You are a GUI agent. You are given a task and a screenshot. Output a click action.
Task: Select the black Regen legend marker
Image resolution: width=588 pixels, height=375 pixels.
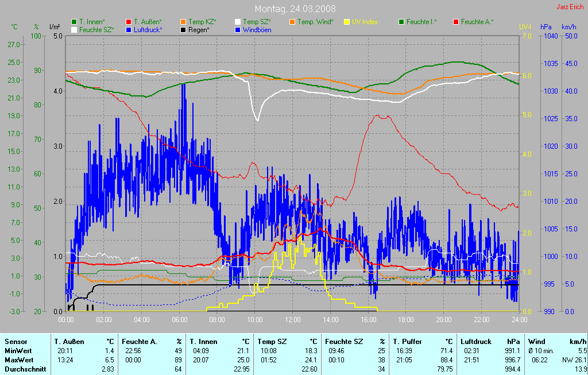[x=183, y=29]
